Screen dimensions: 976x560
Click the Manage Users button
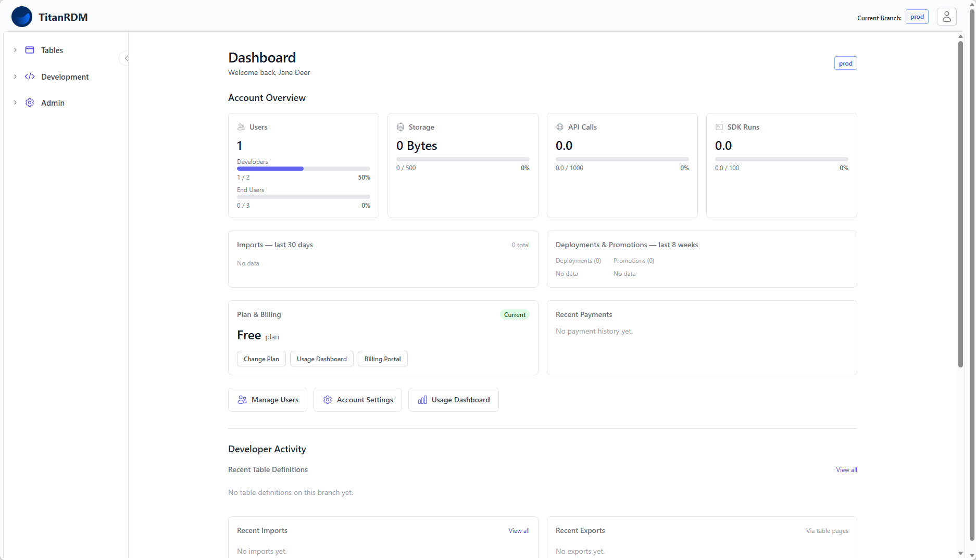268,400
